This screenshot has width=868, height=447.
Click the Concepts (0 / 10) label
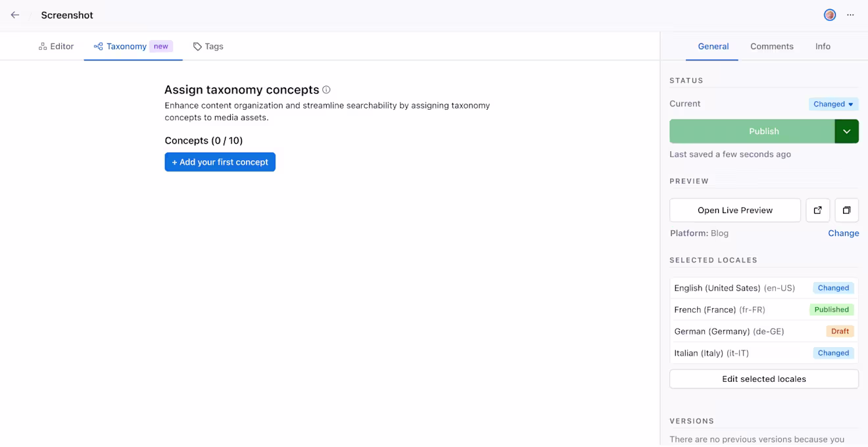coord(204,141)
